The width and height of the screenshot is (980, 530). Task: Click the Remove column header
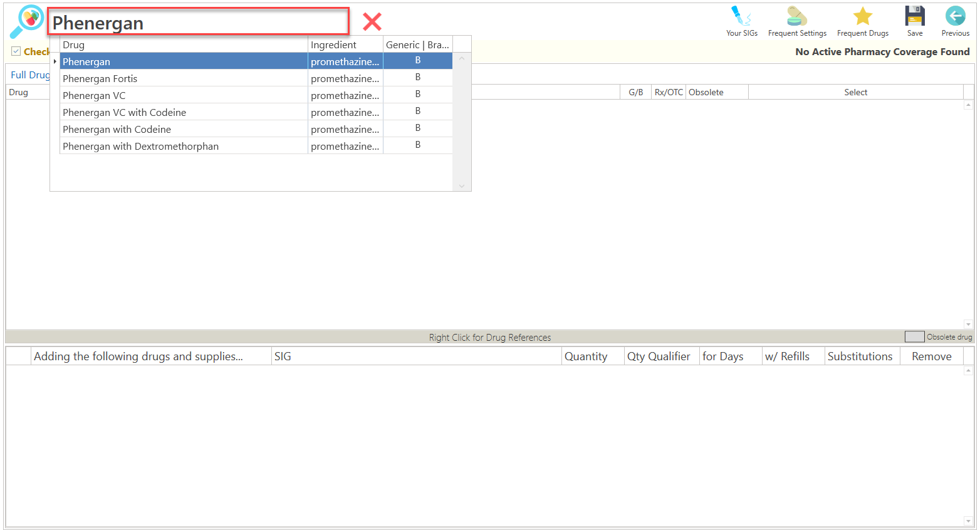[931, 356]
